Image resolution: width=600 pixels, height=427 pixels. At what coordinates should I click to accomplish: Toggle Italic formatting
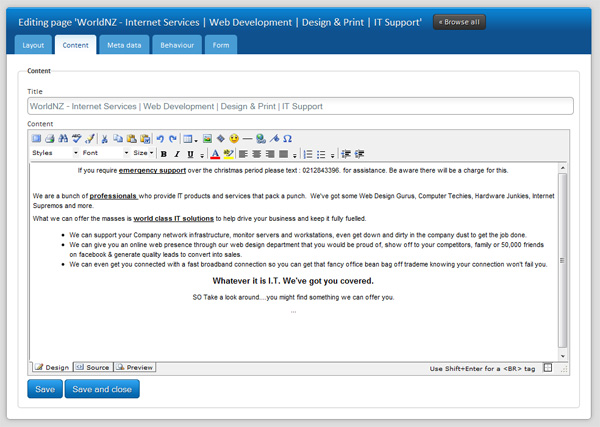177,154
